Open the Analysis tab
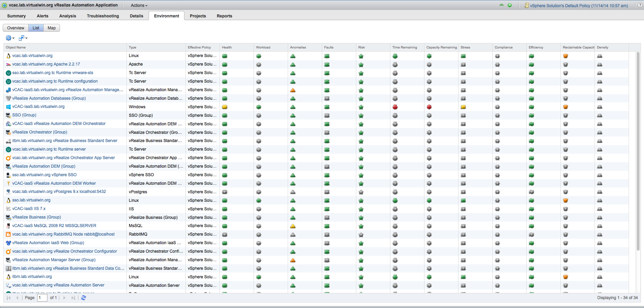The width and height of the screenshot is (644, 308). point(68,16)
